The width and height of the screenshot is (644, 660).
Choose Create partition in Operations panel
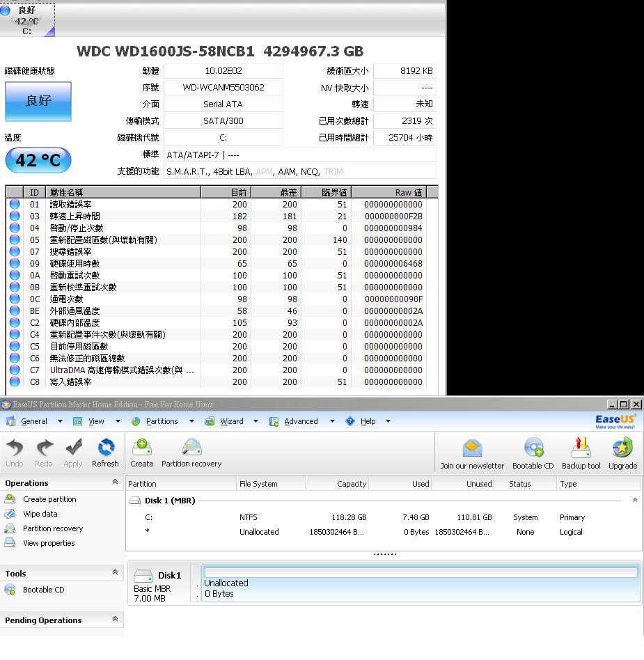(49, 499)
